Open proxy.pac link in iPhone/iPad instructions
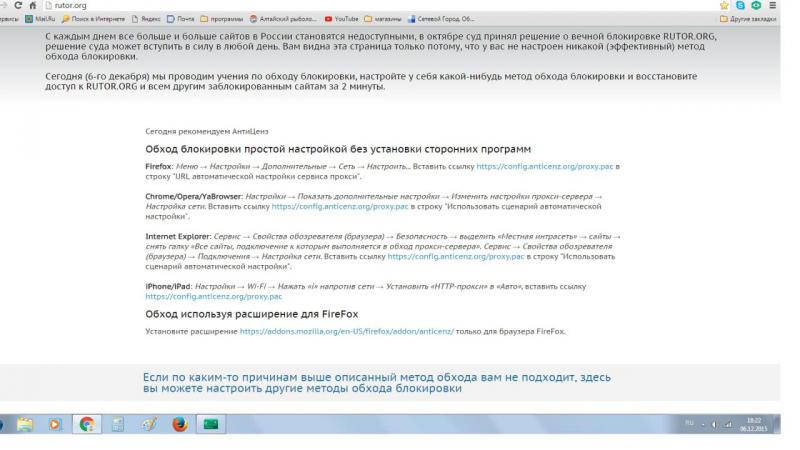This screenshot has width=800, height=450. point(213,296)
